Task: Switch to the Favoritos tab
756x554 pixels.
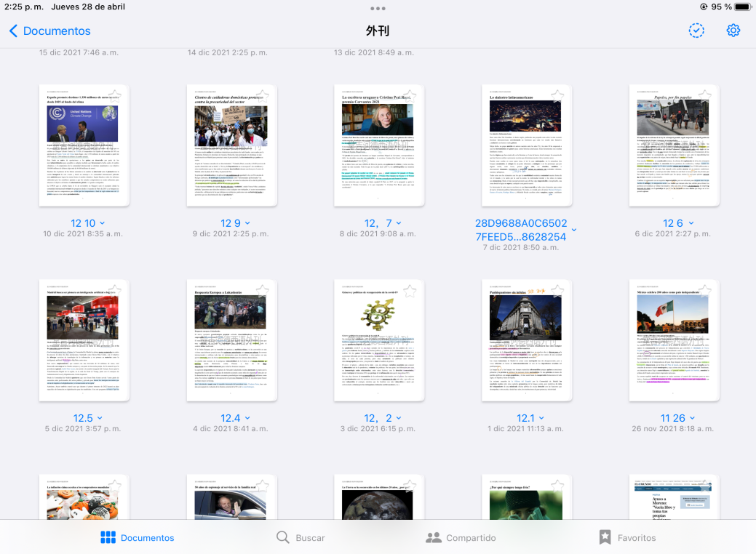Action: 626,538
